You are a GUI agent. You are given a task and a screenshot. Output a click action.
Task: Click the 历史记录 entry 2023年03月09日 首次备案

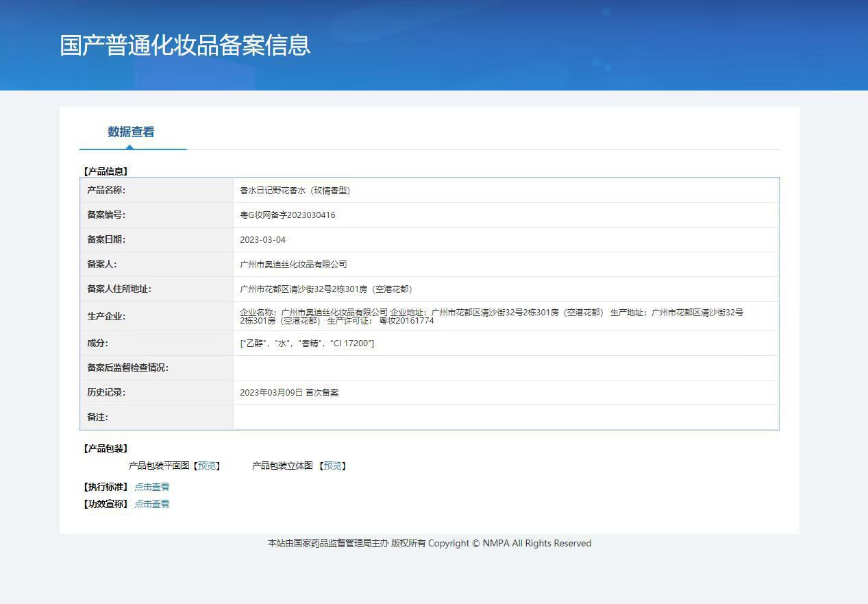[x=289, y=393]
